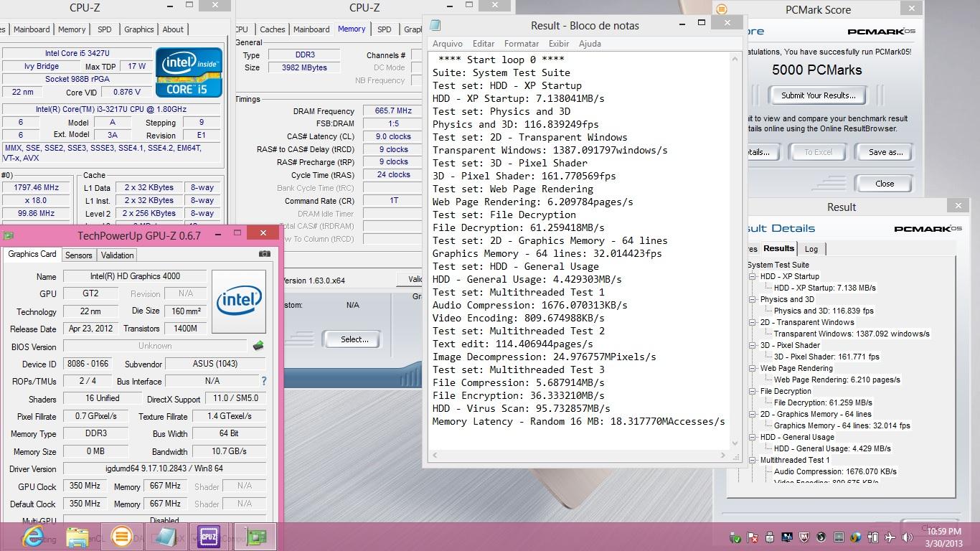Open the Formatar menu in Notepad
980x551 pixels.
click(522, 44)
